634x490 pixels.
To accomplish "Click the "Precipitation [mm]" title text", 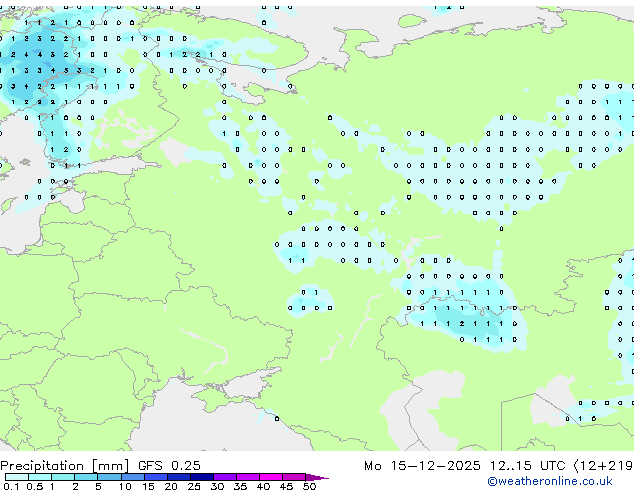I will point(65,466).
